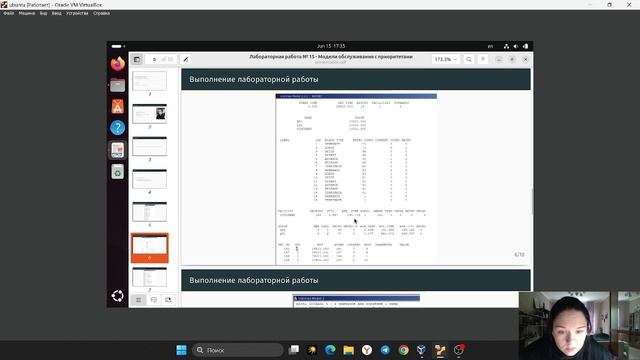Open Yandex Browser from the taskbar

tap(367, 350)
